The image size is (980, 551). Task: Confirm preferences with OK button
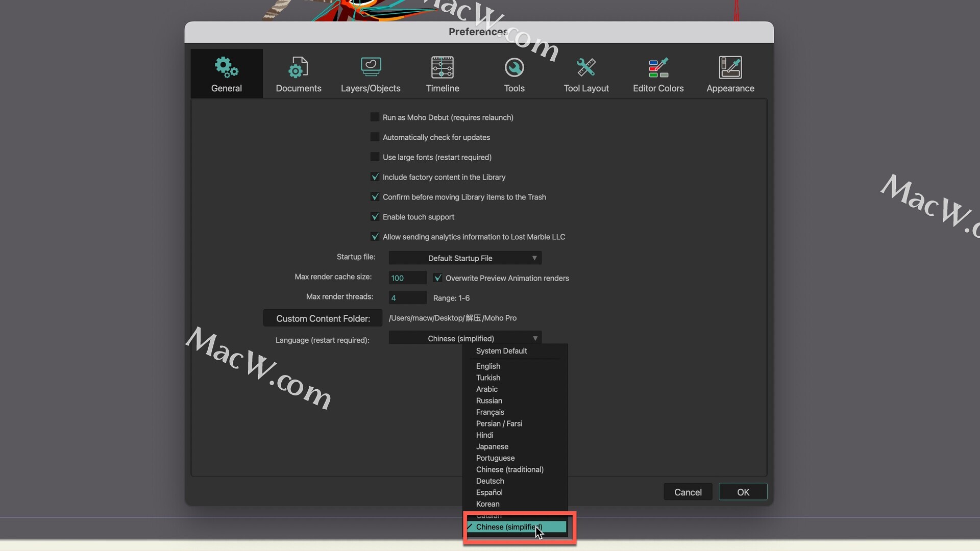743,492
